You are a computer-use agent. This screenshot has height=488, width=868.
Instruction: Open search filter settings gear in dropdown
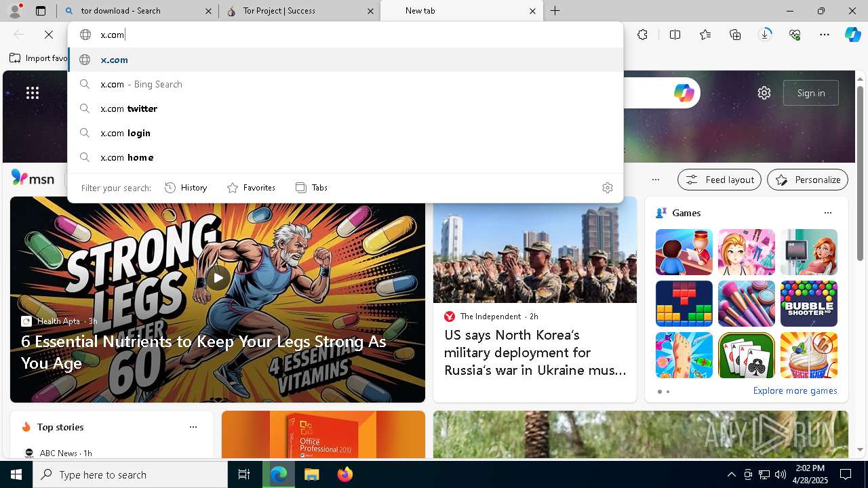coord(608,188)
